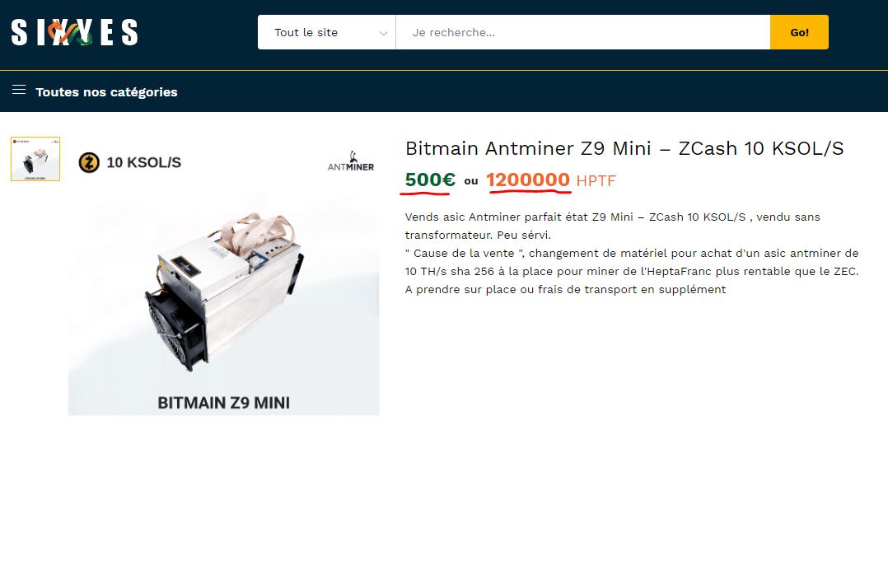Open the hamburger categories menu icon
The height and width of the screenshot is (588, 888).
(x=19, y=90)
